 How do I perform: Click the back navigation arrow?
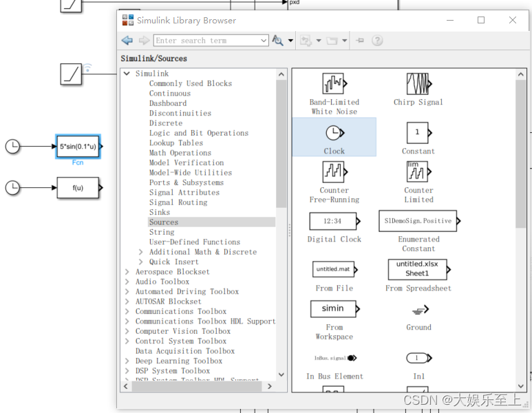tap(127, 41)
